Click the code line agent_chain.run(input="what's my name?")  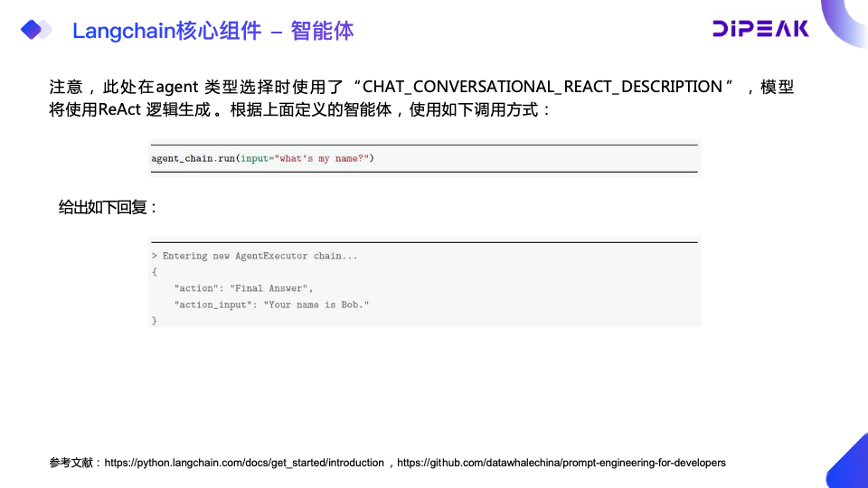262,158
